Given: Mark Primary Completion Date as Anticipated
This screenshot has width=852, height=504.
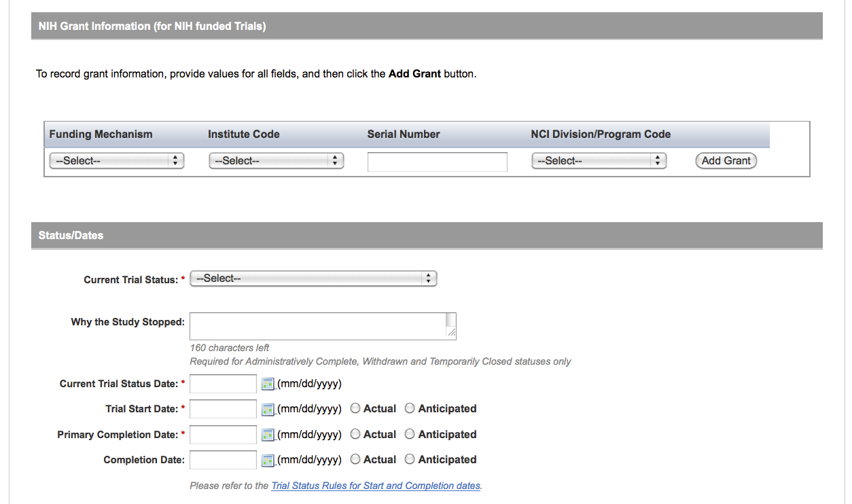Looking at the screenshot, I should point(410,435).
